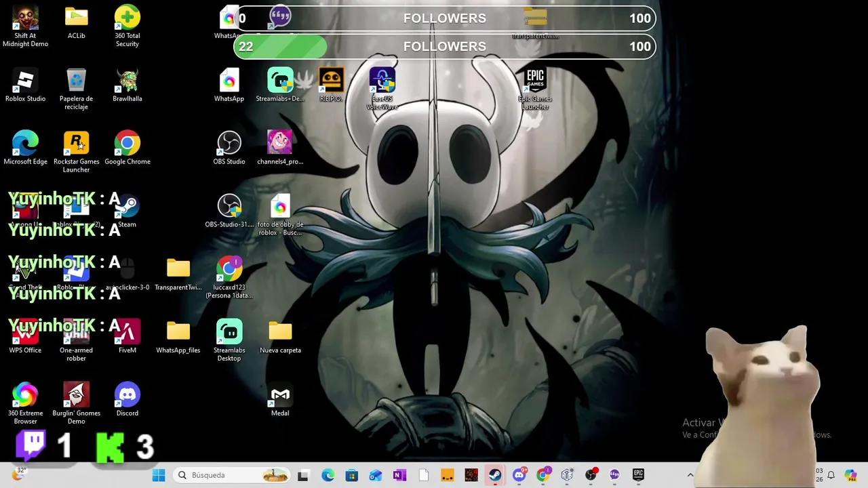The width and height of the screenshot is (868, 488).
Task: Launch 360 Total Security from desktop
Action: coord(127,26)
